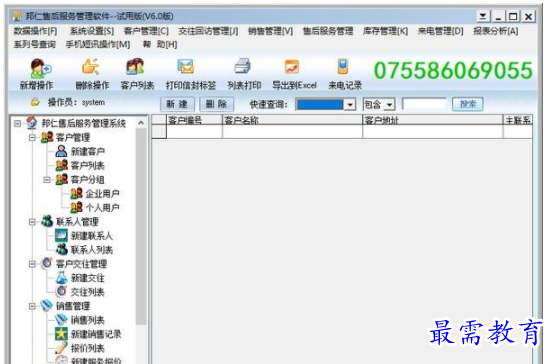The width and height of the screenshot is (551, 364).
Task: Click the tree panel scroll up arrow
Action: pyautogui.click(x=141, y=123)
